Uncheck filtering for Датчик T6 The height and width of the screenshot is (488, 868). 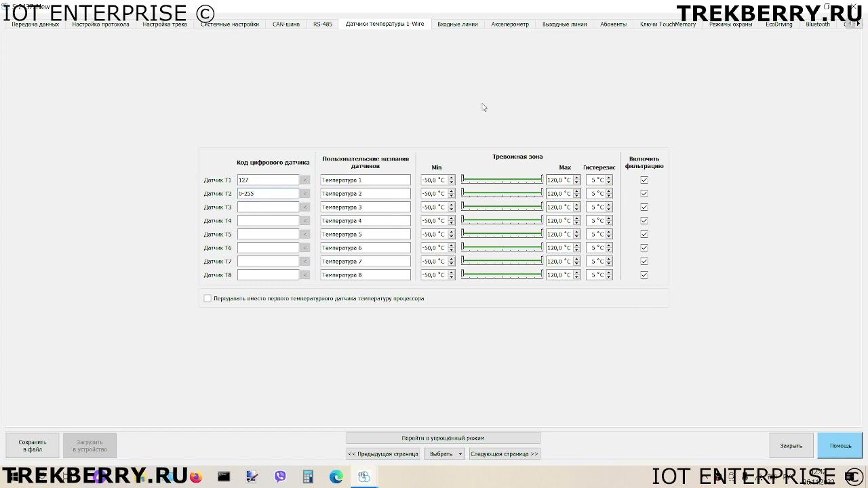click(644, 248)
